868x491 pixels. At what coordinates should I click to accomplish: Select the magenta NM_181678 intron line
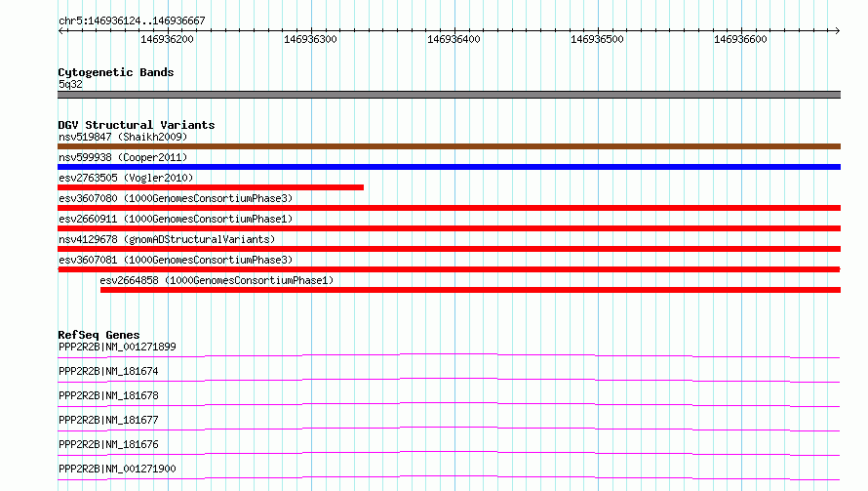coord(449,404)
